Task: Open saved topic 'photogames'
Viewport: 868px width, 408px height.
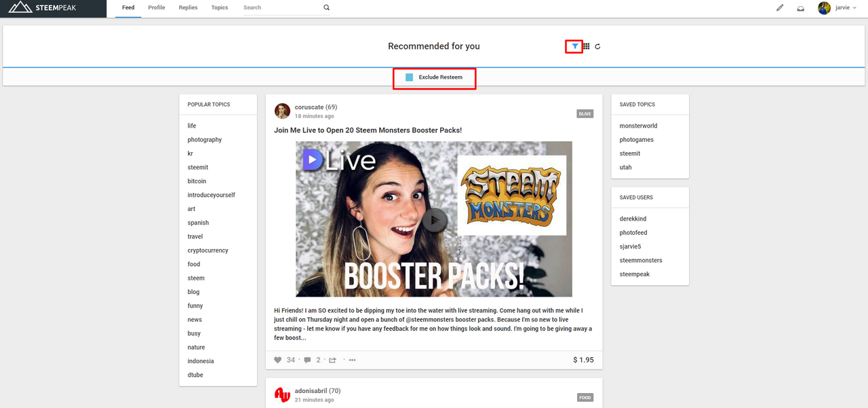Action: (636, 140)
